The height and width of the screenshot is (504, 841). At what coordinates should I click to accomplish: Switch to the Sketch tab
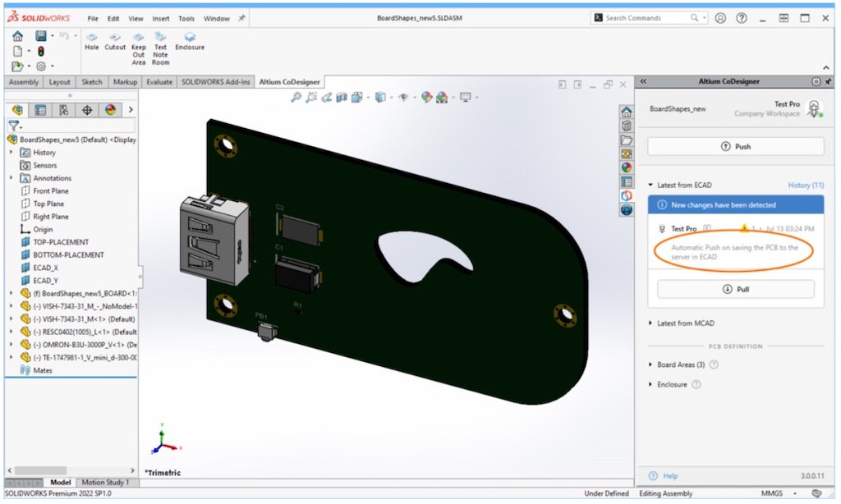click(92, 82)
